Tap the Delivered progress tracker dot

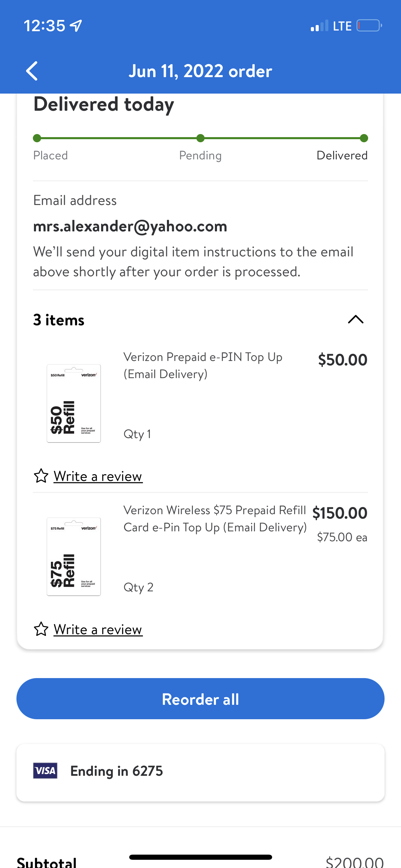(364, 138)
